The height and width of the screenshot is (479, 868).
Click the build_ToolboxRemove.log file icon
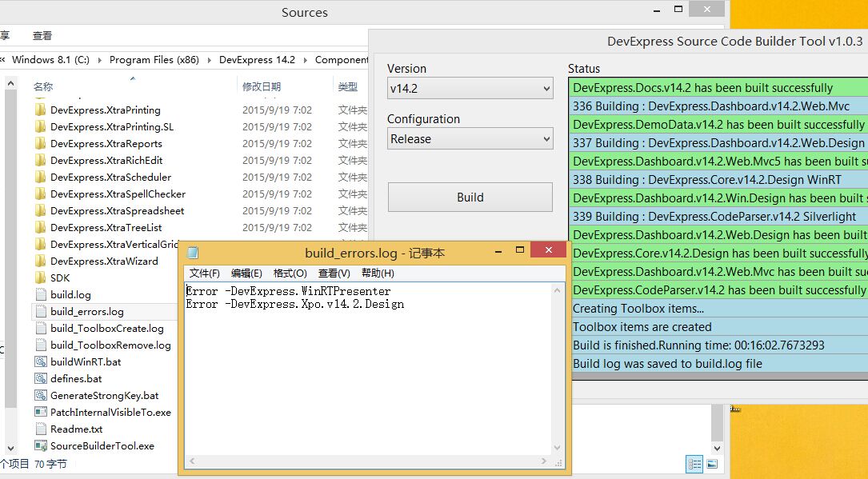41,345
